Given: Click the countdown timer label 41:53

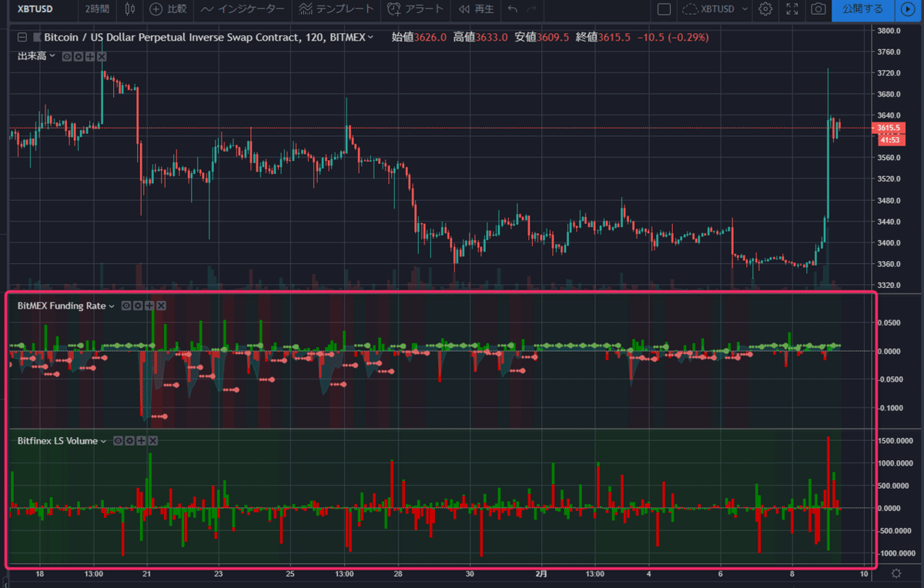Looking at the screenshot, I should coord(889,139).
